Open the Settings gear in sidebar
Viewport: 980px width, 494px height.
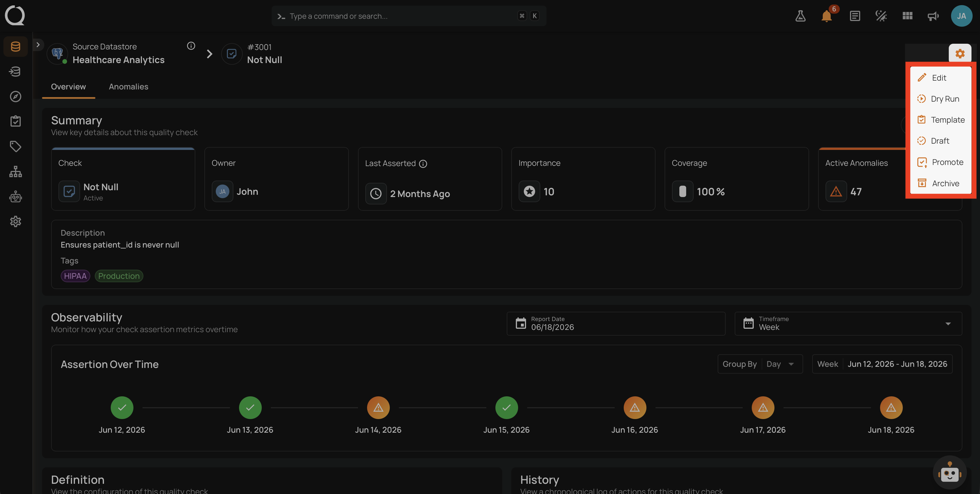tap(15, 221)
